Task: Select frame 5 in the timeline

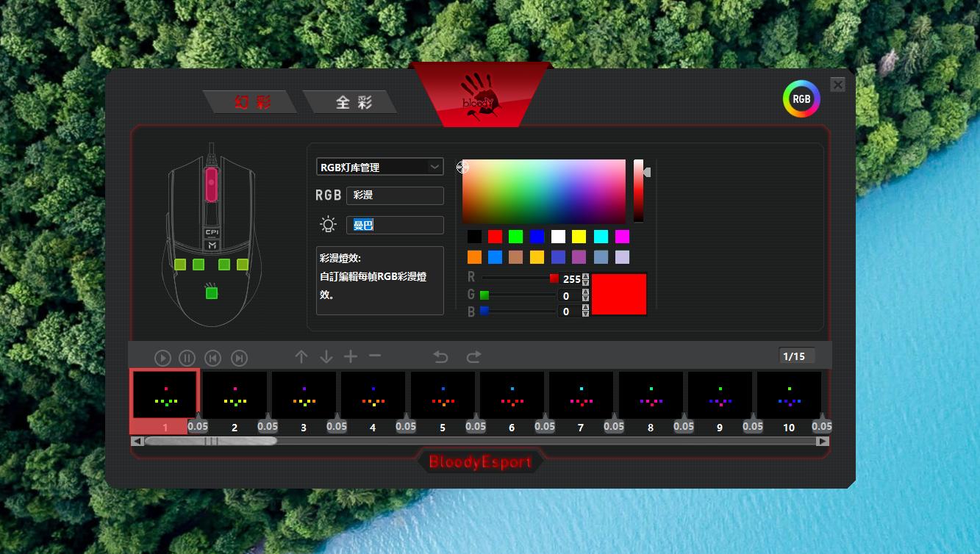Action: (x=442, y=395)
